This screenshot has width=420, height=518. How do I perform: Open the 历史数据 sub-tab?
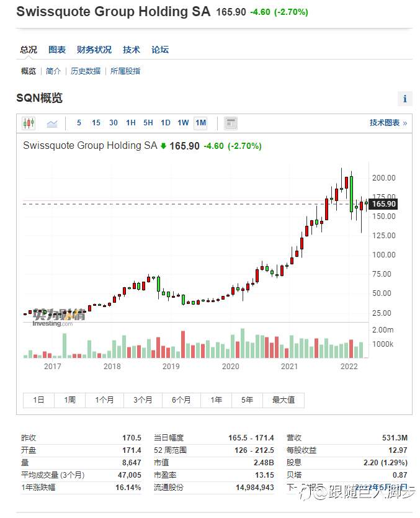tap(85, 71)
